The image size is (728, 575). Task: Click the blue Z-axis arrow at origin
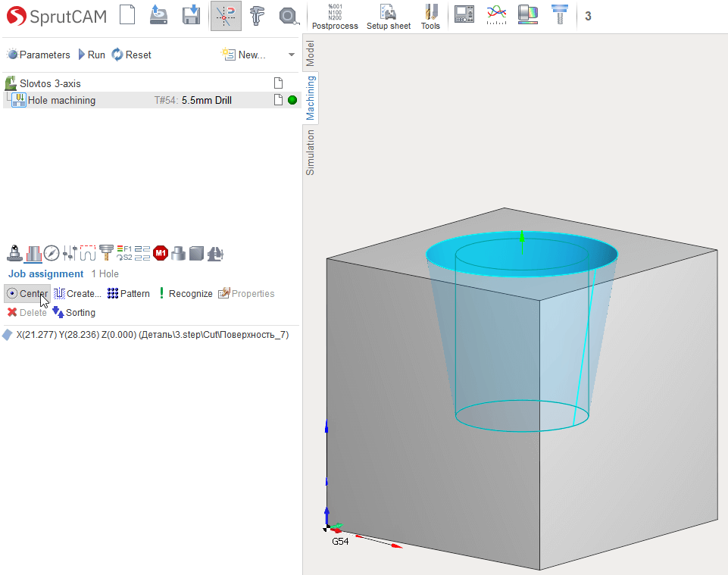pos(327,516)
